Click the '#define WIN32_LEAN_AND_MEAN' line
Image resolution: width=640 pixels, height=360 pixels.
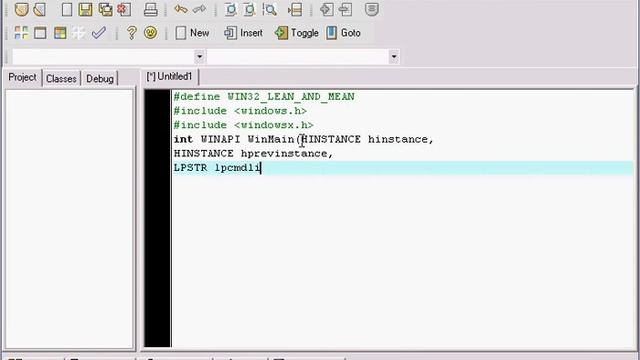click(x=264, y=97)
